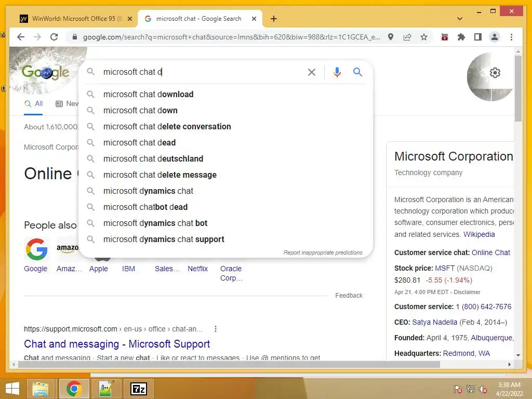The height and width of the screenshot is (399, 532).
Task: Open the Notepad++ taskbar icon
Action: (x=106, y=389)
